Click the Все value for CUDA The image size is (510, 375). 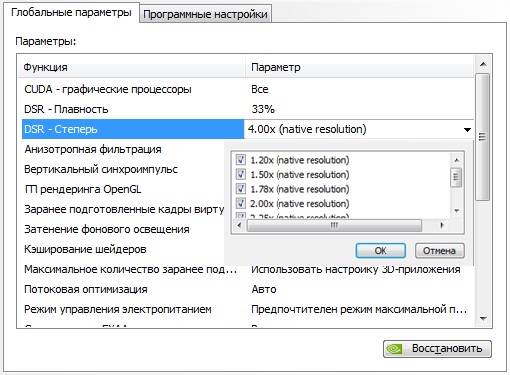click(x=260, y=89)
